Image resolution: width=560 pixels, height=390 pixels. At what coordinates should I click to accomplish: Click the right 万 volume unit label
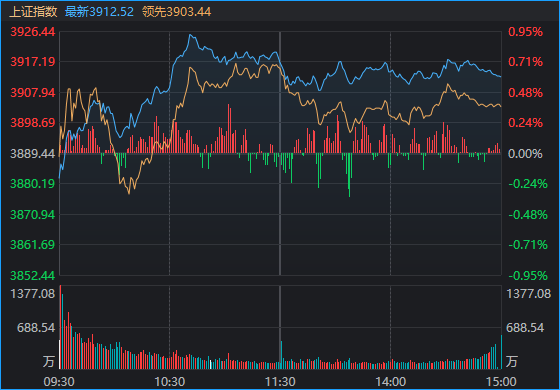512,361
